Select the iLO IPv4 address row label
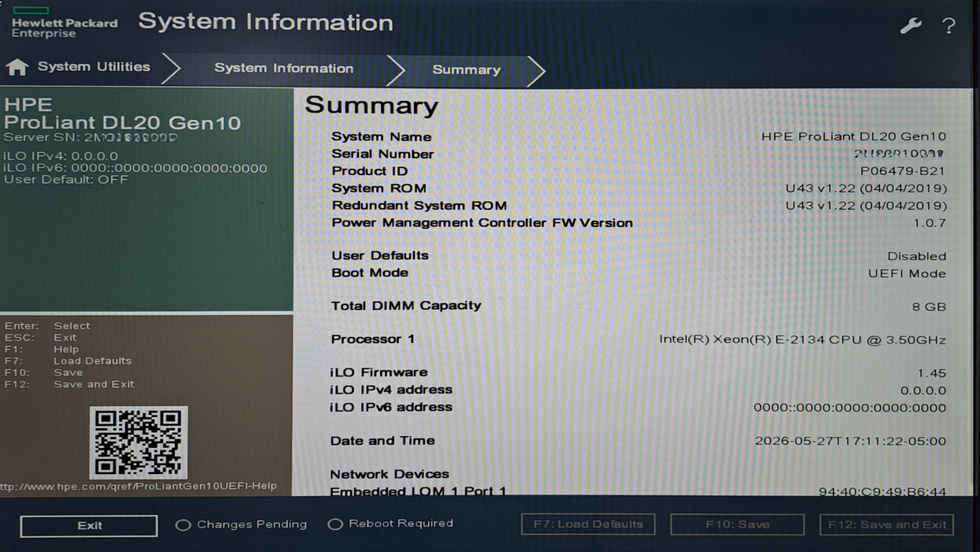The height and width of the screenshot is (552, 980). (391, 390)
